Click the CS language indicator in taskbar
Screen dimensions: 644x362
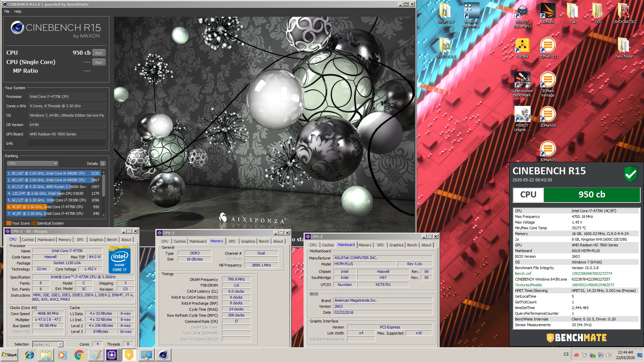[x=566, y=354]
